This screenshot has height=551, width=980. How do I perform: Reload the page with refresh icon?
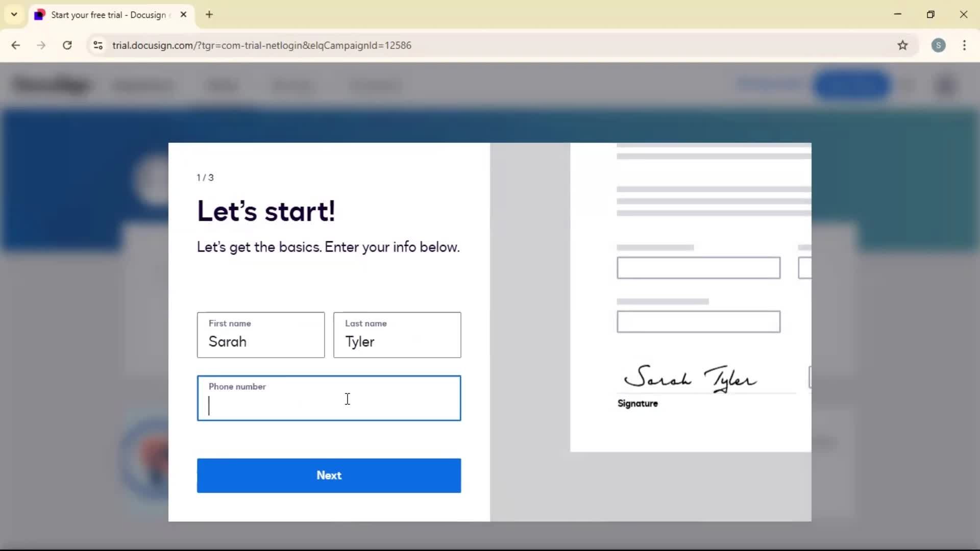[x=67, y=45]
